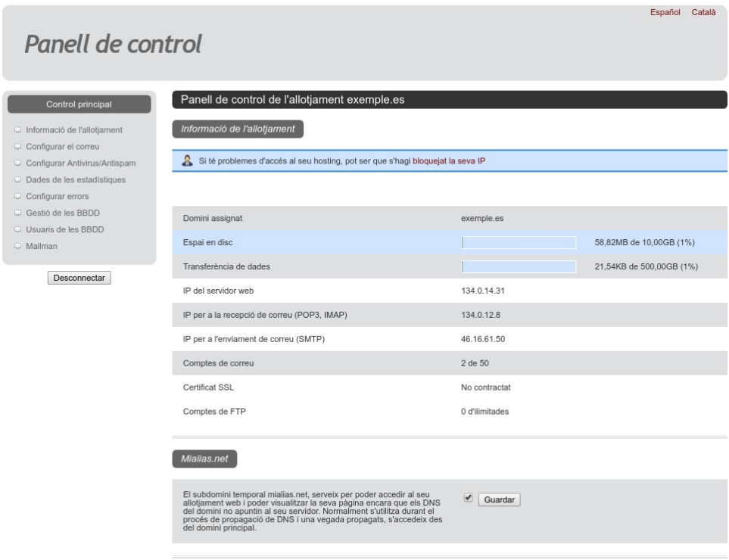
Task: Switch language to Español
Action: click(665, 13)
